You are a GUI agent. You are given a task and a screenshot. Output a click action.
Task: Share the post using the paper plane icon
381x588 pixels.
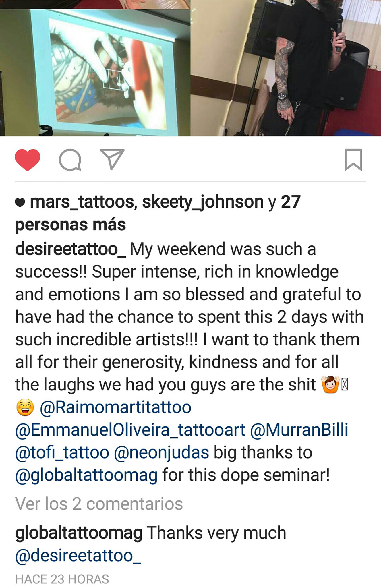coord(112,159)
